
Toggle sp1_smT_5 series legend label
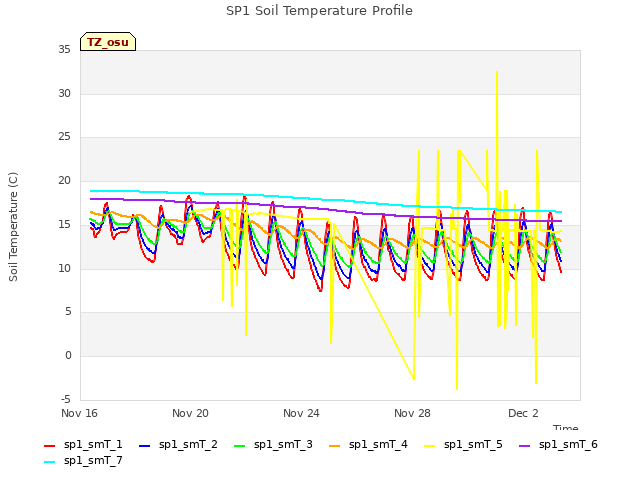(x=473, y=444)
